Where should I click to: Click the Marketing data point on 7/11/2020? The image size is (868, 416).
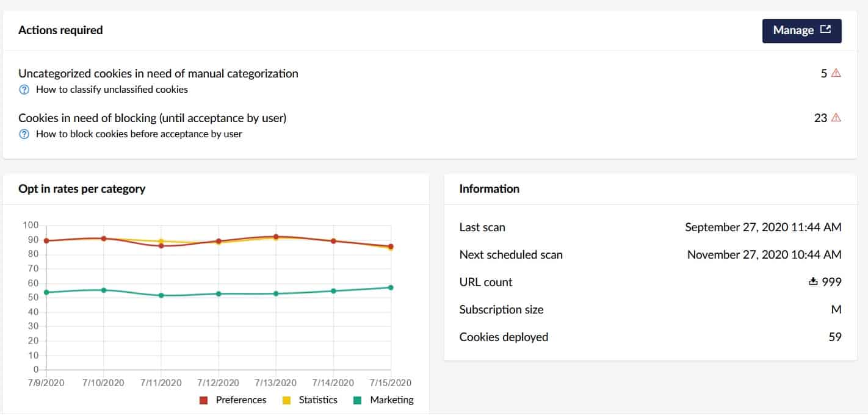[x=161, y=295]
